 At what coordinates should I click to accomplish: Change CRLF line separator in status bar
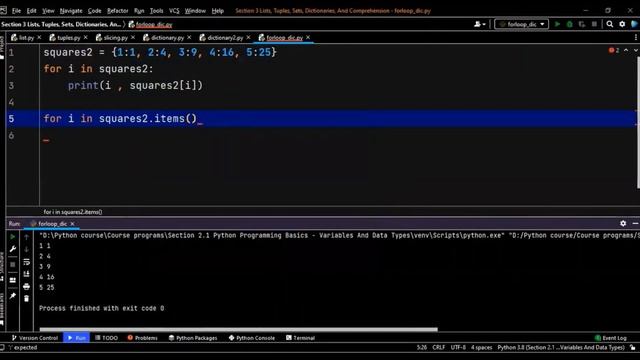point(439,347)
